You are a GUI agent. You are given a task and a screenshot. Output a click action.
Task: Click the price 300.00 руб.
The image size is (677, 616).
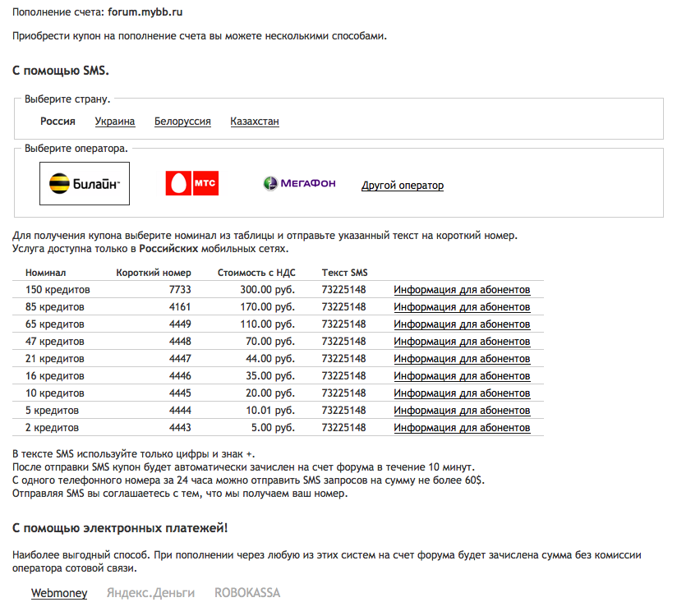tap(268, 290)
